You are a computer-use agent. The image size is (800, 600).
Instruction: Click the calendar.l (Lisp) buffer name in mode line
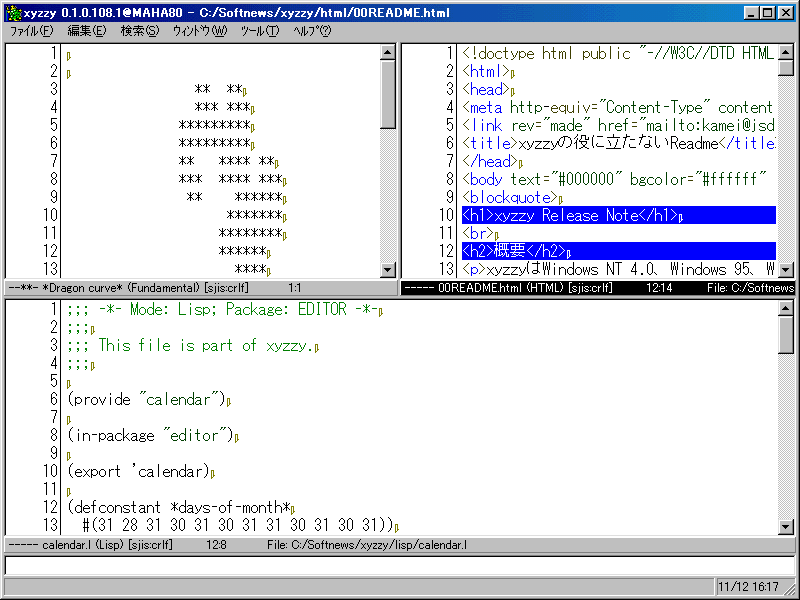[x=83, y=545]
